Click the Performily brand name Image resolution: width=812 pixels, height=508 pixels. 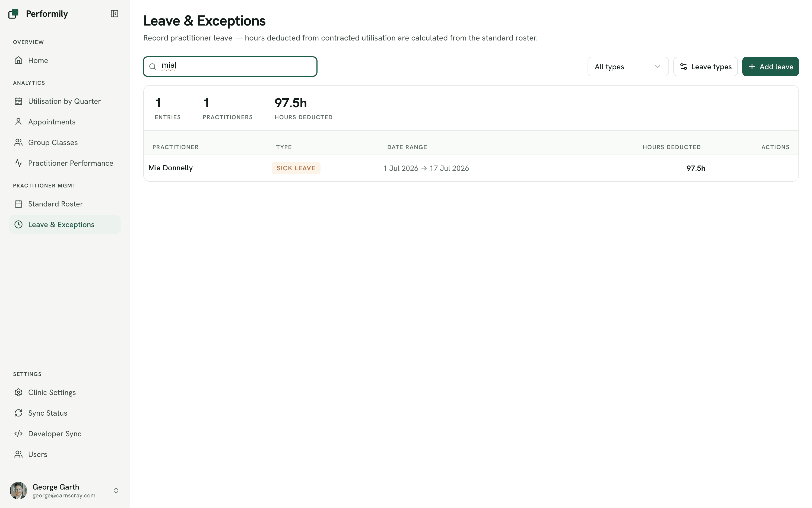click(47, 14)
